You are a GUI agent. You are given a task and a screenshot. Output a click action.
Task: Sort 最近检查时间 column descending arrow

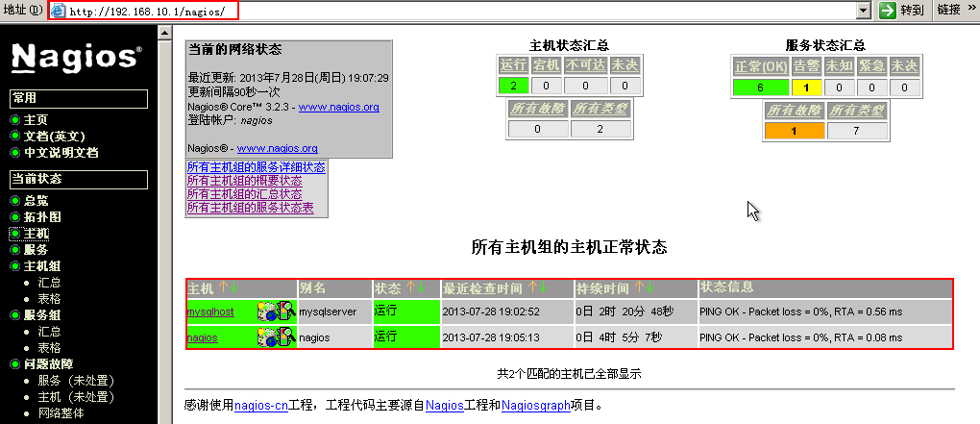543,287
